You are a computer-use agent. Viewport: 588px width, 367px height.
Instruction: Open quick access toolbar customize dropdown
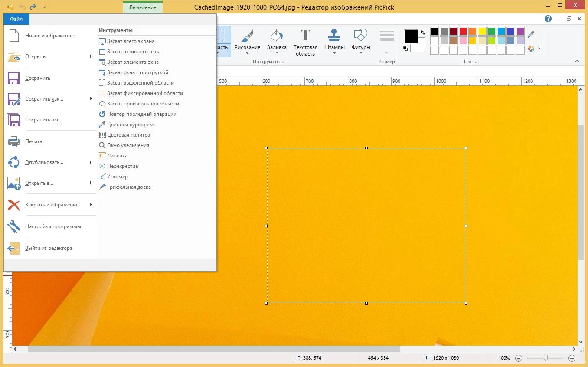(x=45, y=7)
